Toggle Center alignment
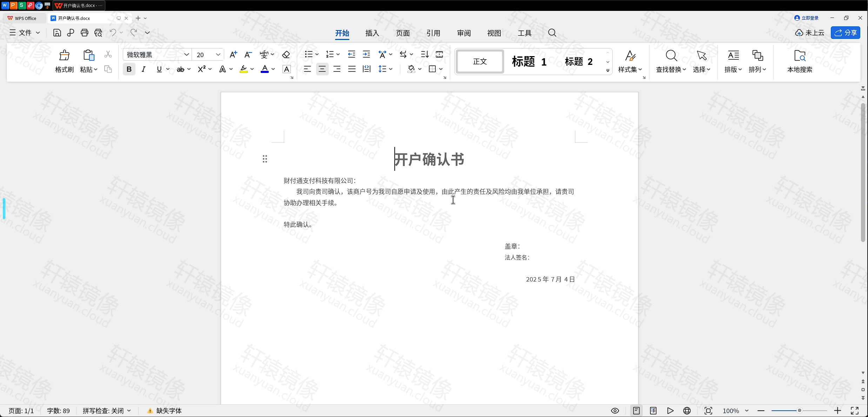Viewport: 868px width, 417px height. coord(322,69)
